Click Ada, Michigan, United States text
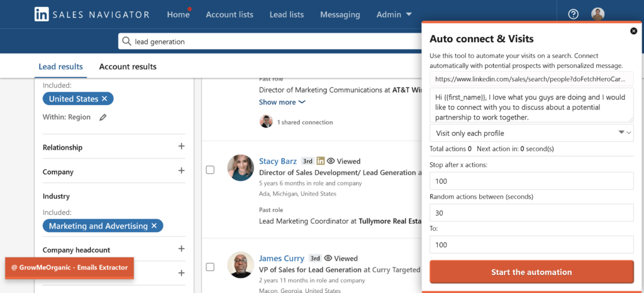This screenshot has width=644, height=293. (297, 194)
